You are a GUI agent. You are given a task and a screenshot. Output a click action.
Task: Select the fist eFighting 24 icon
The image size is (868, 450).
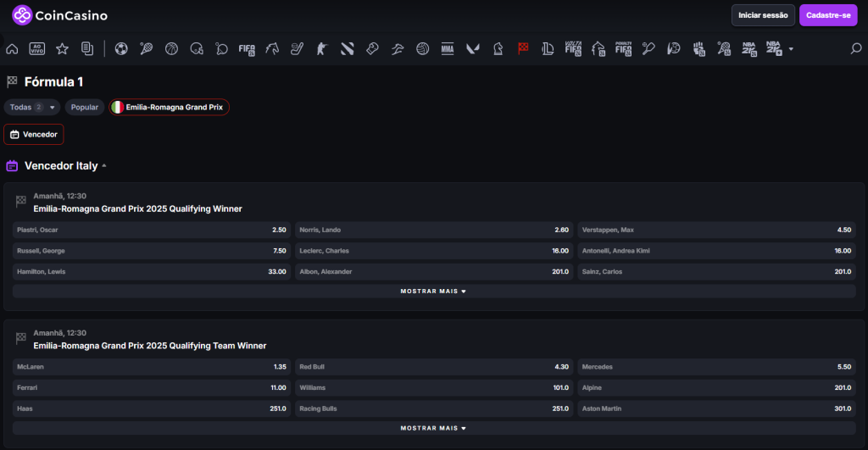point(698,48)
